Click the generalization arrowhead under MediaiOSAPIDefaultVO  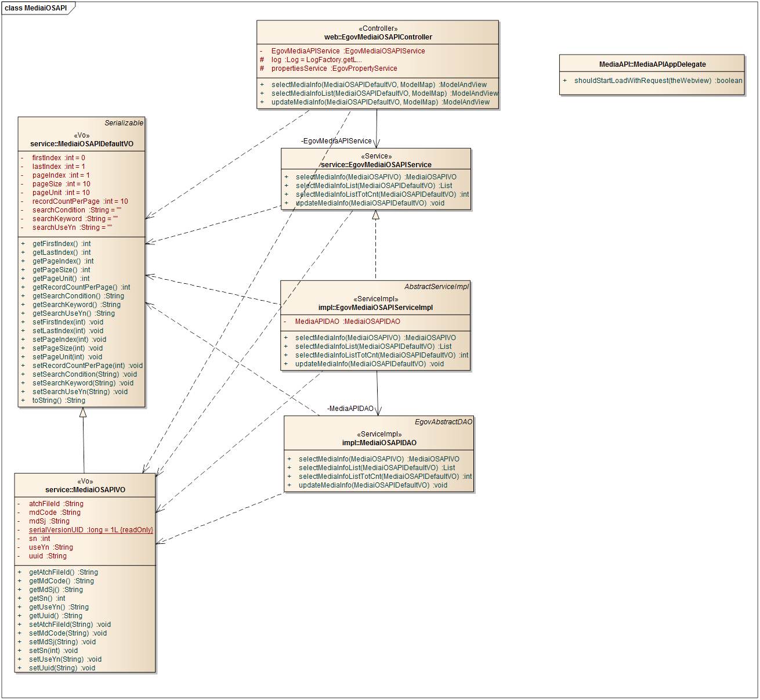(83, 412)
